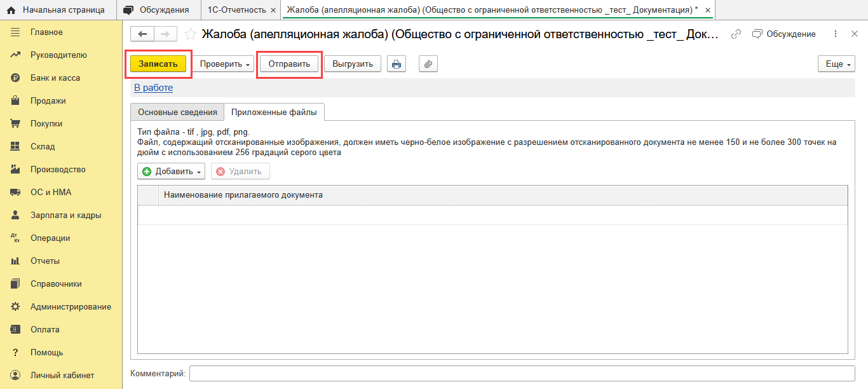Image resolution: width=868 pixels, height=389 pixels.
Task: Copy link with the chain icon
Action: 736,34
